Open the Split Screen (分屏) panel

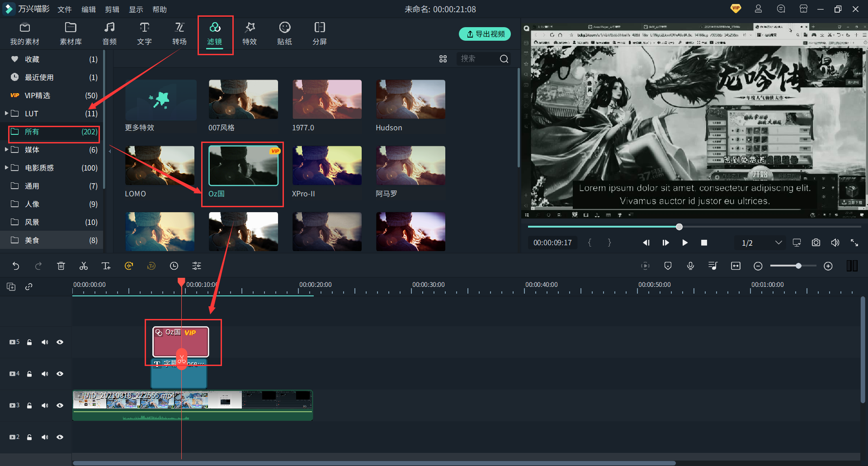[x=319, y=33]
